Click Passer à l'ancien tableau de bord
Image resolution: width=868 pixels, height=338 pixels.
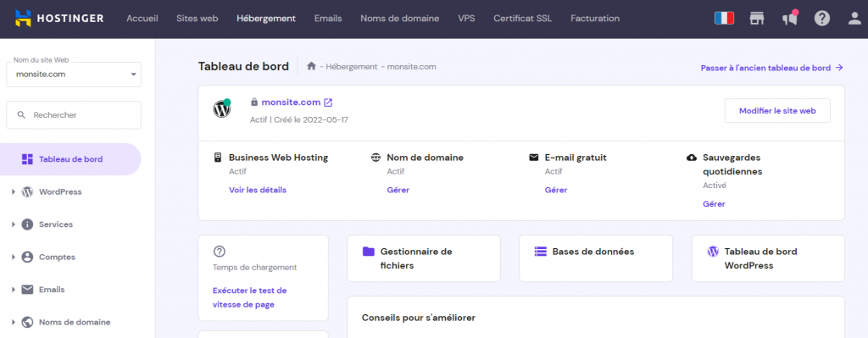click(771, 68)
